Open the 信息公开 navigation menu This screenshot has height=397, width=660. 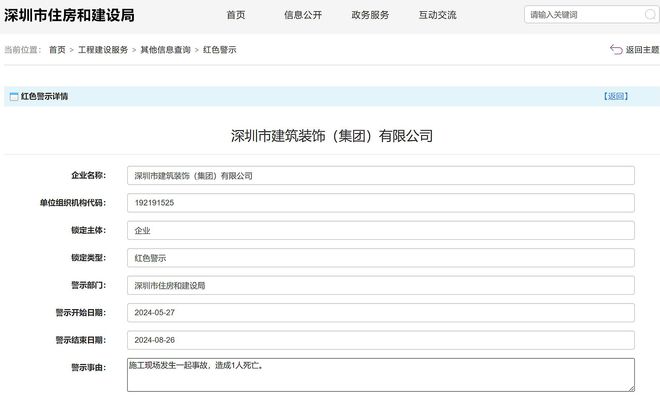point(303,15)
